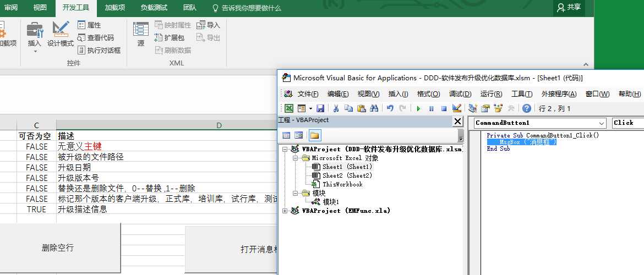The image size is (644, 275).
Task: Collapse the Microsoft Excel 对象 folder
Action: 295,158
